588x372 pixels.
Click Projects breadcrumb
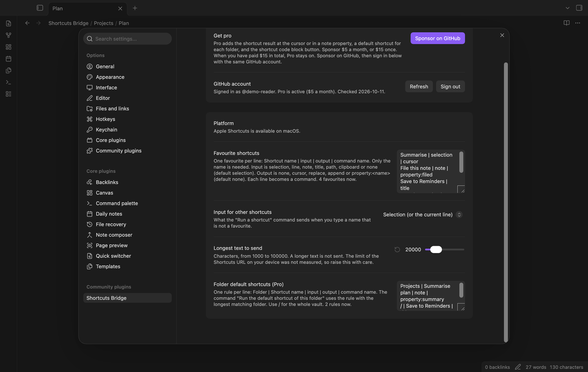103,23
